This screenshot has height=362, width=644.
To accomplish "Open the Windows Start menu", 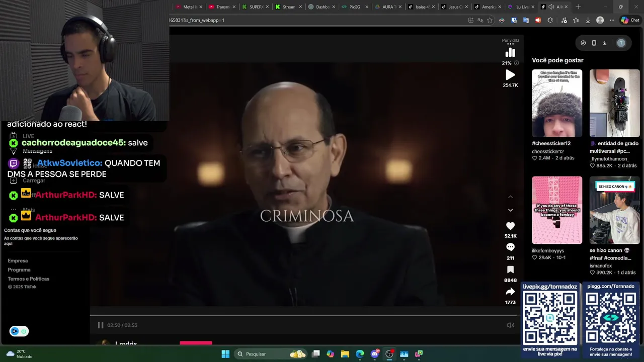I will [225, 354].
